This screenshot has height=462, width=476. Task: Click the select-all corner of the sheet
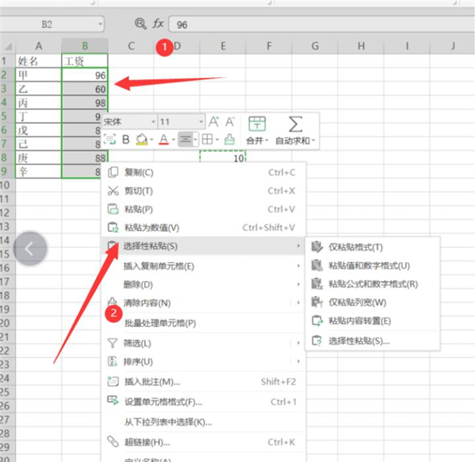8,46
